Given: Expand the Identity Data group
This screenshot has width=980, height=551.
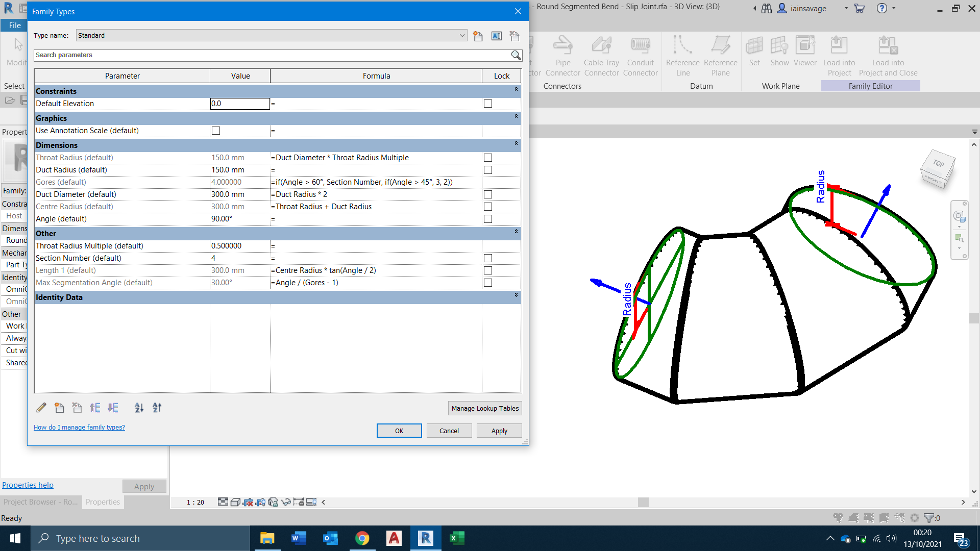Looking at the screenshot, I should [516, 295].
